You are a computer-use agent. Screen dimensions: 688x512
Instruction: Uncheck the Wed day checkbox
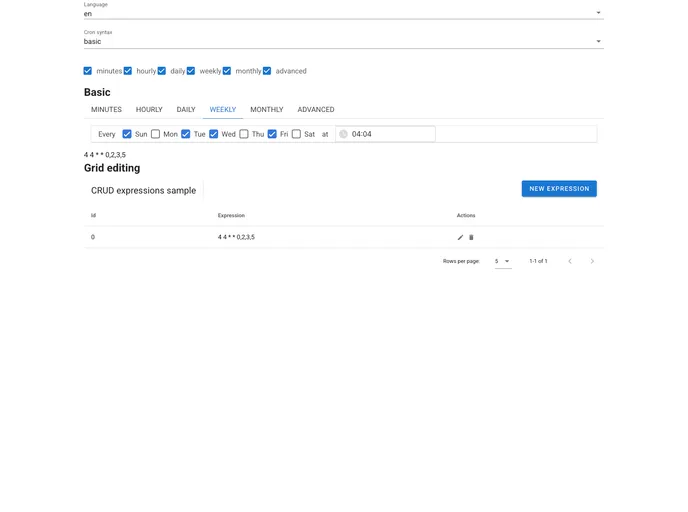tap(214, 134)
